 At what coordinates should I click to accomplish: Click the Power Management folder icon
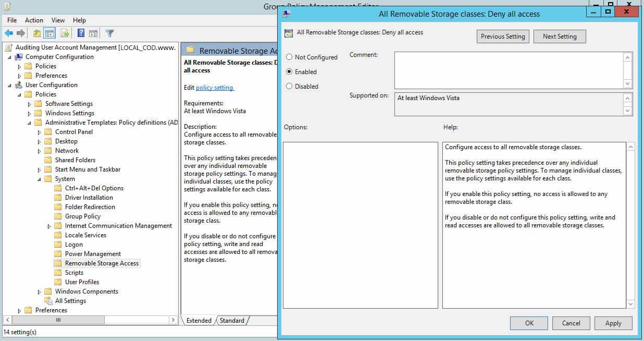point(58,254)
